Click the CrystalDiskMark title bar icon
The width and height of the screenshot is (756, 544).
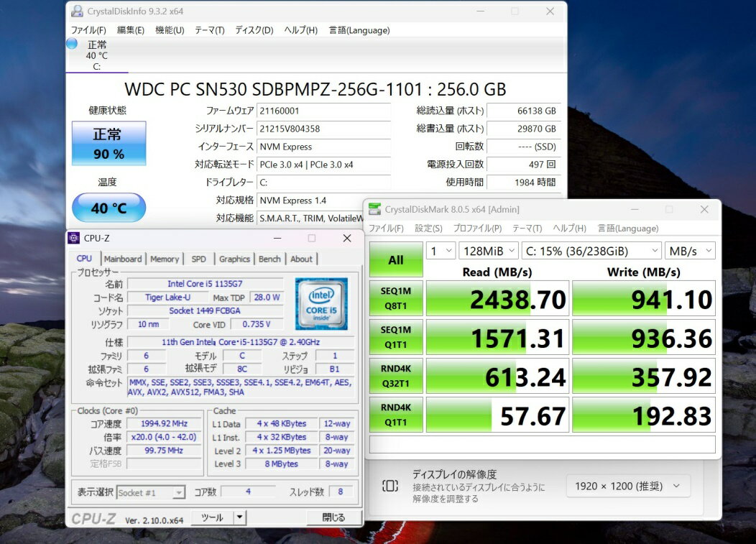click(374, 209)
